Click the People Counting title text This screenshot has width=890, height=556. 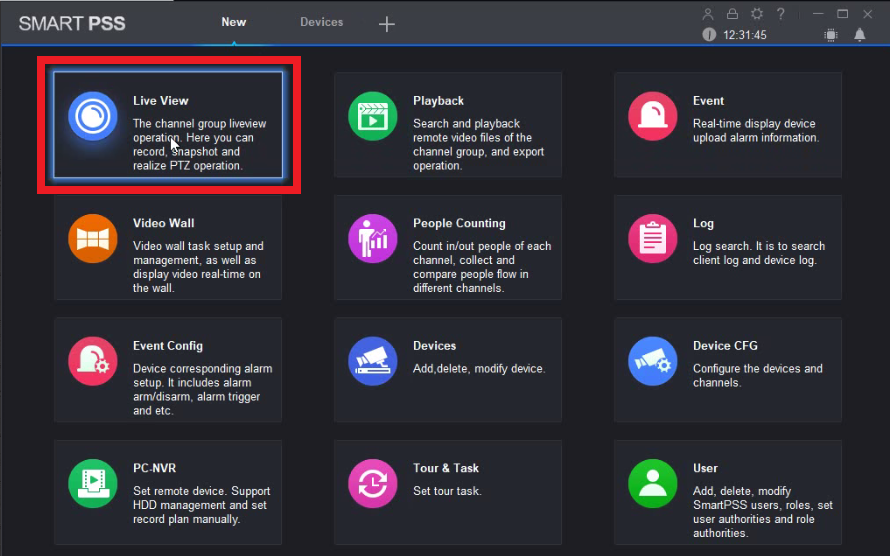459,224
